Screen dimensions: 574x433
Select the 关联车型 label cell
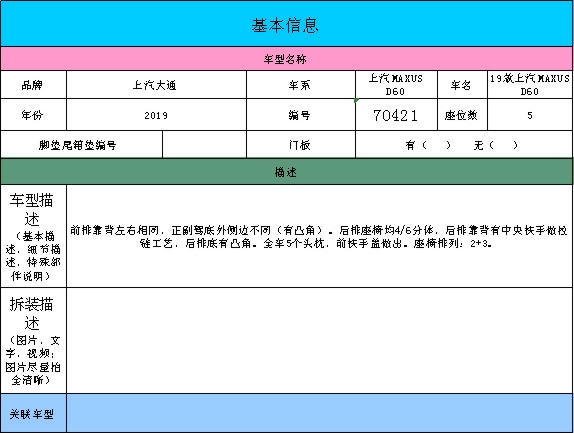33,413
